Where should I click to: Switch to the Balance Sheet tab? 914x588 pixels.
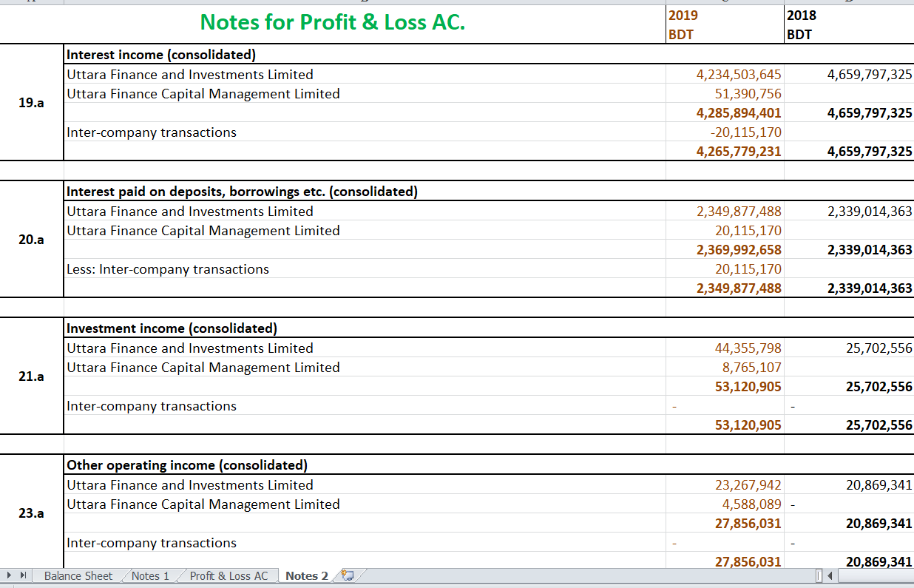pos(78,575)
